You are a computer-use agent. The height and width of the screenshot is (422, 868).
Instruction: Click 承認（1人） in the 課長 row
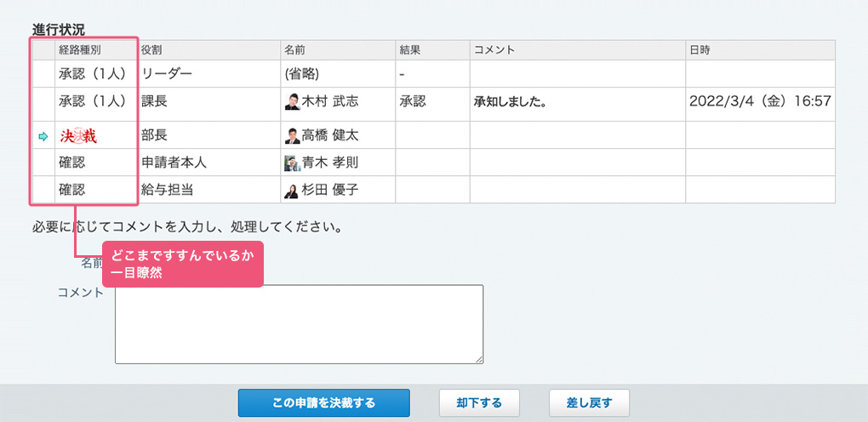(x=94, y=101)
